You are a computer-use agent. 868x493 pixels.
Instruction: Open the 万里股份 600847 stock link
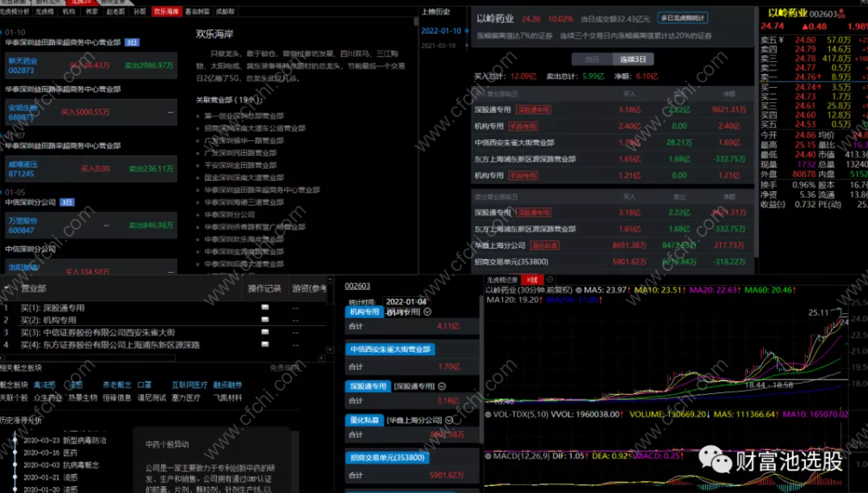click(22, 225)
